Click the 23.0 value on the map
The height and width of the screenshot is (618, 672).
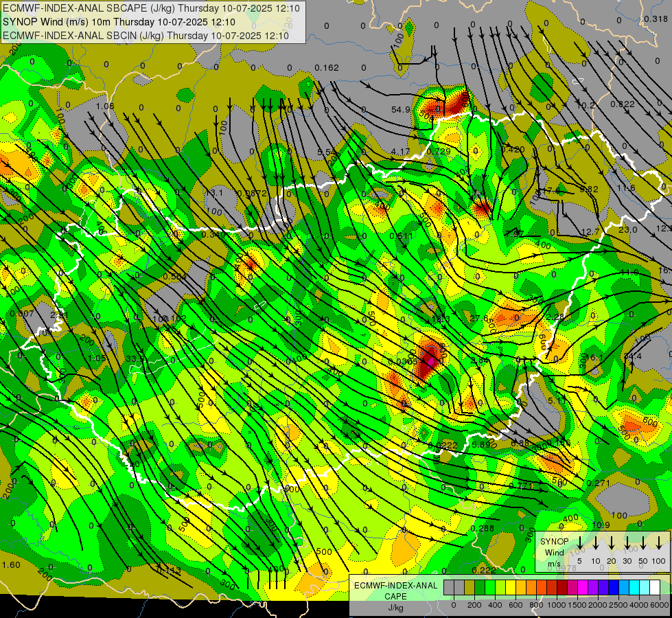pos(628,230)
